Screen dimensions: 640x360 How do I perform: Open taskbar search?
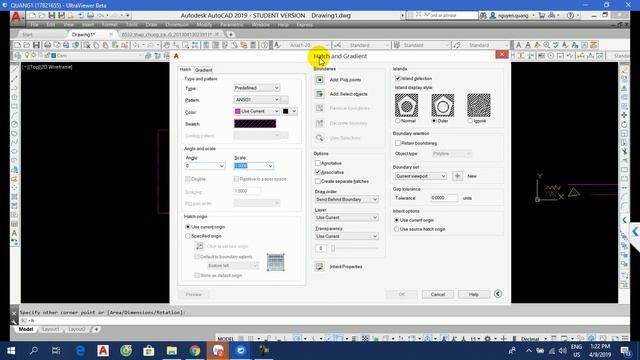pos(34,351)
